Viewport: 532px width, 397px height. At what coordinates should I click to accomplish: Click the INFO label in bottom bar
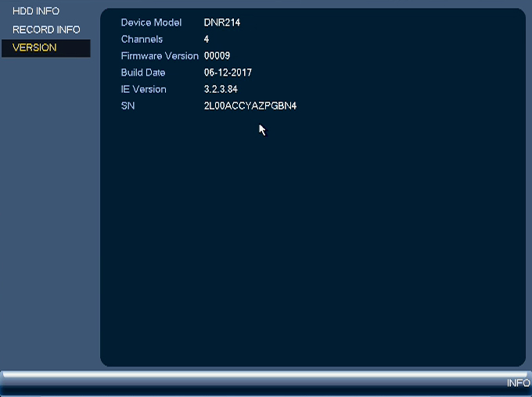tap(519, 383)
